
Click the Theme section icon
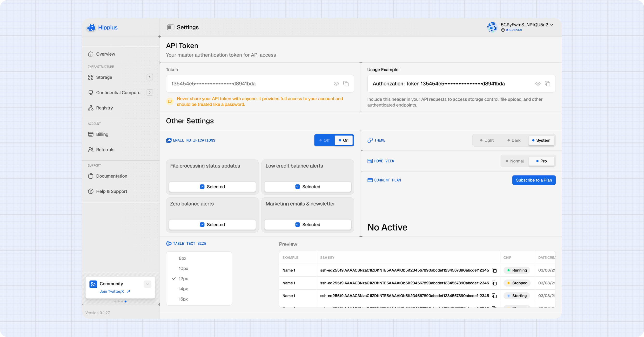[370, 140]
